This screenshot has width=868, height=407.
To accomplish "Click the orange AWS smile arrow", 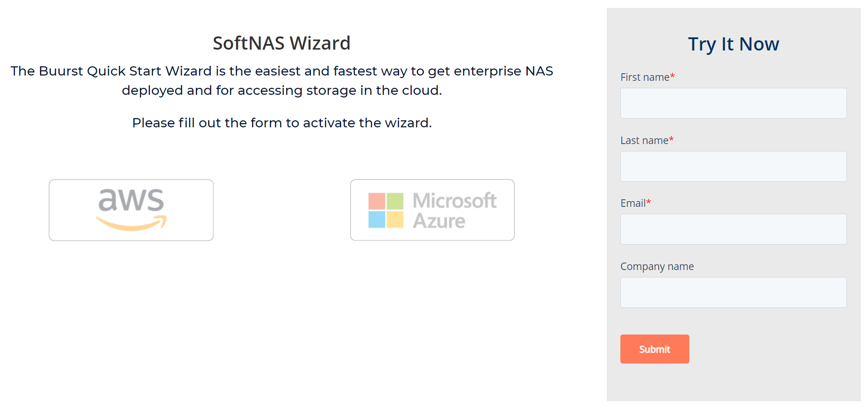I will click(131, 223).
